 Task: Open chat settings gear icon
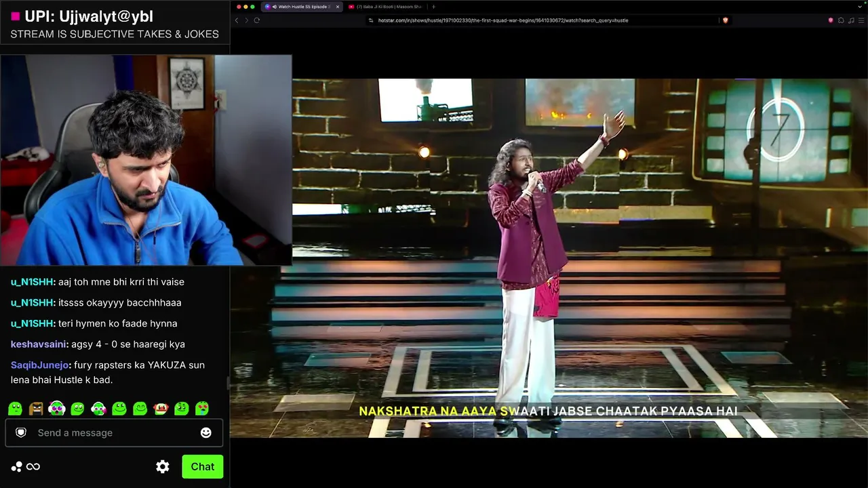pos(163,466)
